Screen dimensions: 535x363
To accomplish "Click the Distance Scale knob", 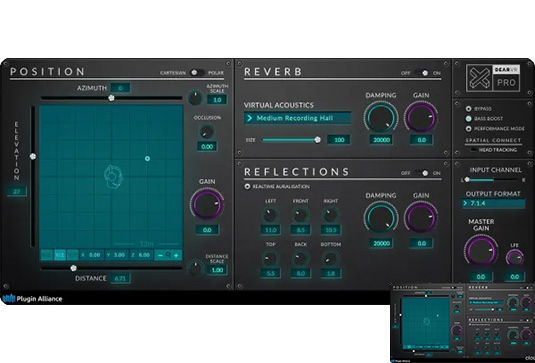I will (196, 268).
